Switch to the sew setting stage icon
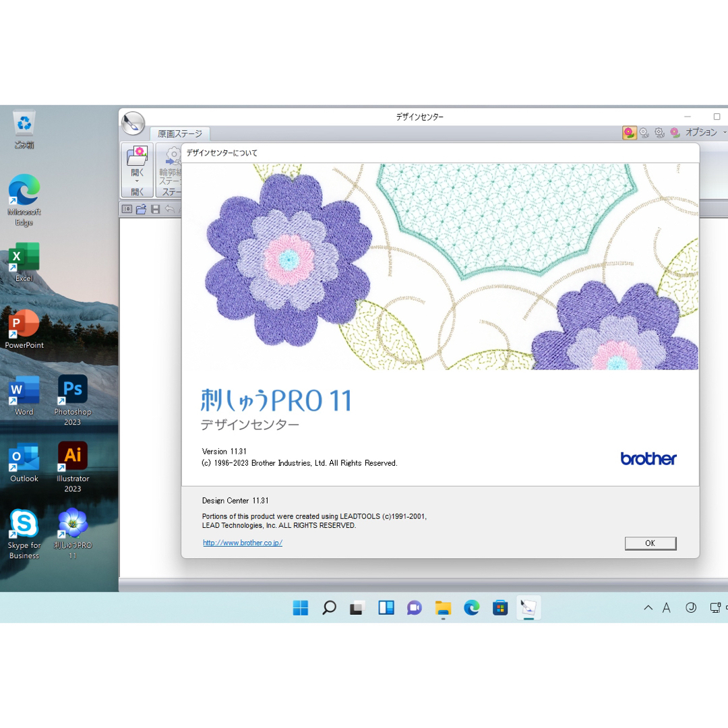Viewport: 728px width, 728px height. 675,133
